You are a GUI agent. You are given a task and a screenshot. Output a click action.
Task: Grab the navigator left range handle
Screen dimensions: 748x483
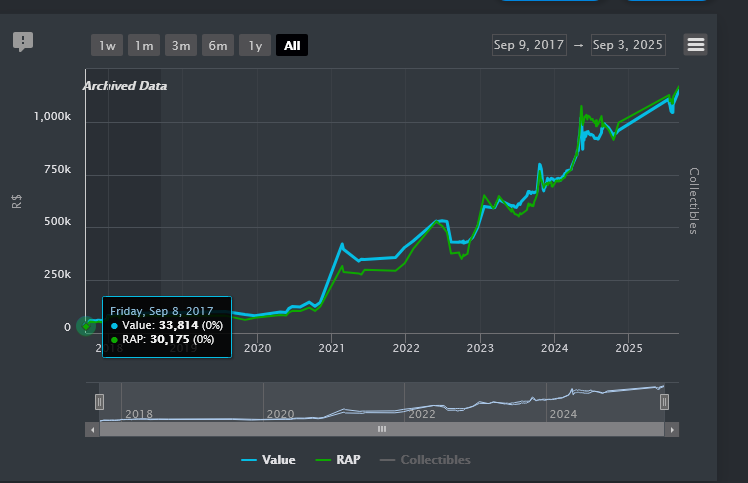click(x=99, y=402)
